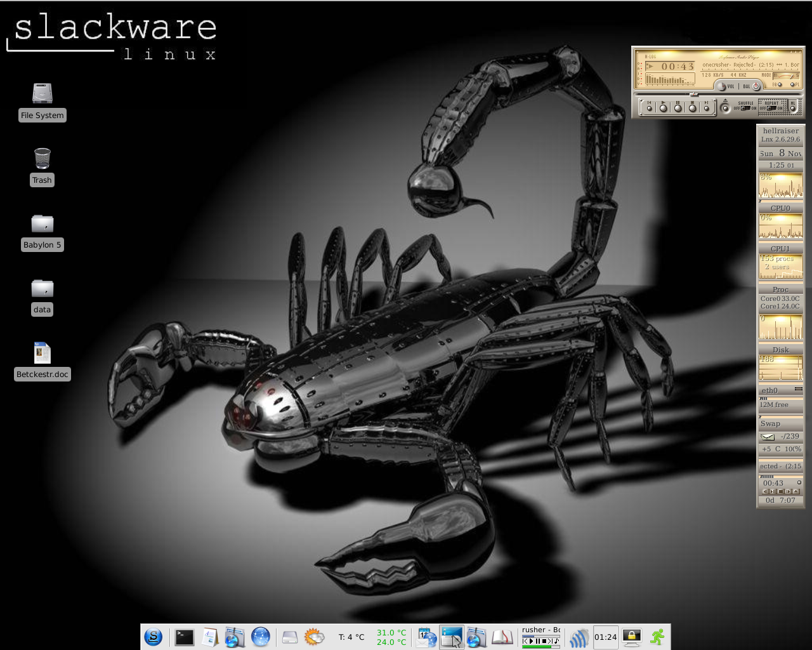Click the Swap meter label in GKrellM
Image resolution: width=812 pixels, height=650 pixels.
click(771, 423)
